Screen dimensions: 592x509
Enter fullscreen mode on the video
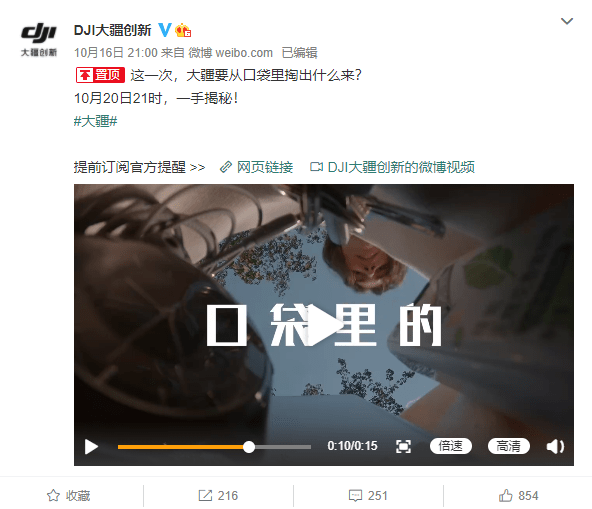(403, 447)
